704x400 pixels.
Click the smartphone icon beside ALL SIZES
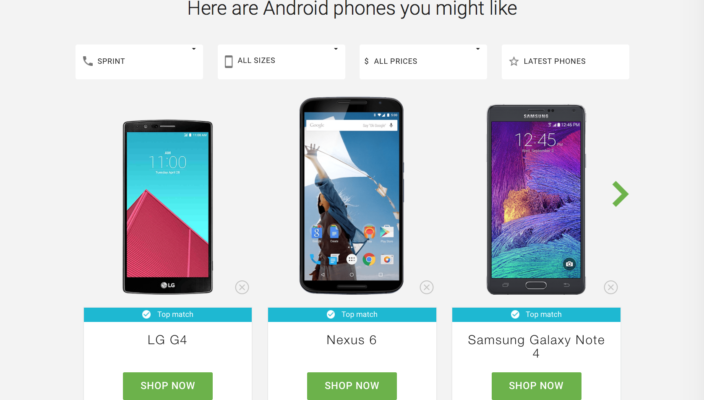click(229, 62)
